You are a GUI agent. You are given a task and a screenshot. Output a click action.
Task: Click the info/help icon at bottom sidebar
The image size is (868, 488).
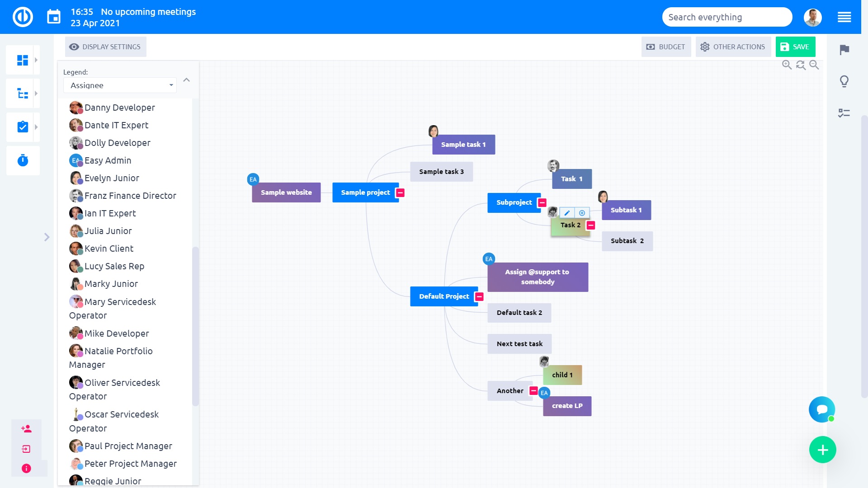coord(26,468)
